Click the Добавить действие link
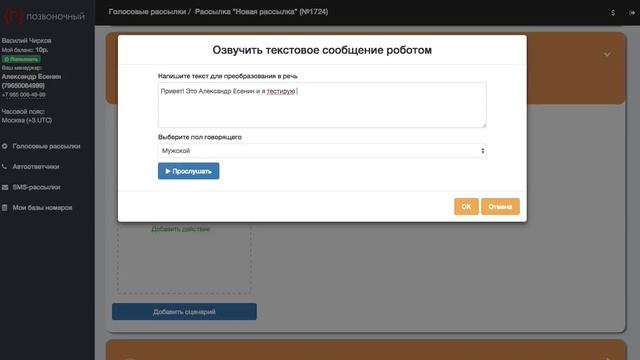The image size is (640, 360). (180, 229)
